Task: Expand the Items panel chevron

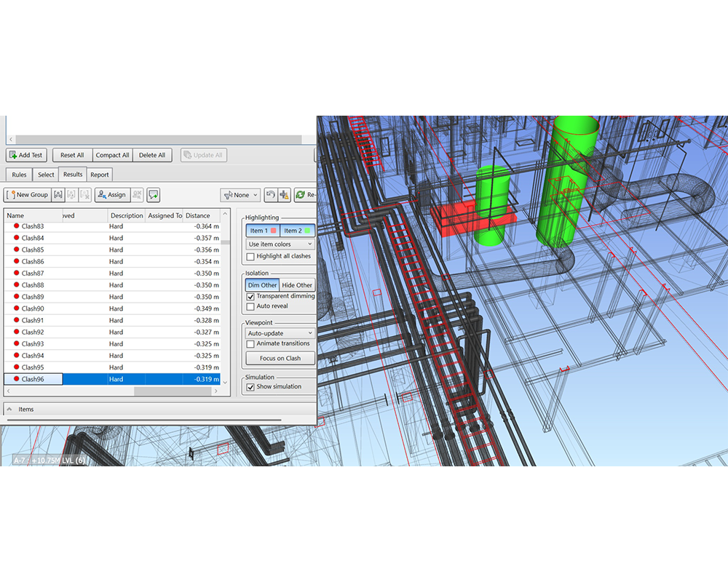Action: pyautogui.click(x=9, y=410)
